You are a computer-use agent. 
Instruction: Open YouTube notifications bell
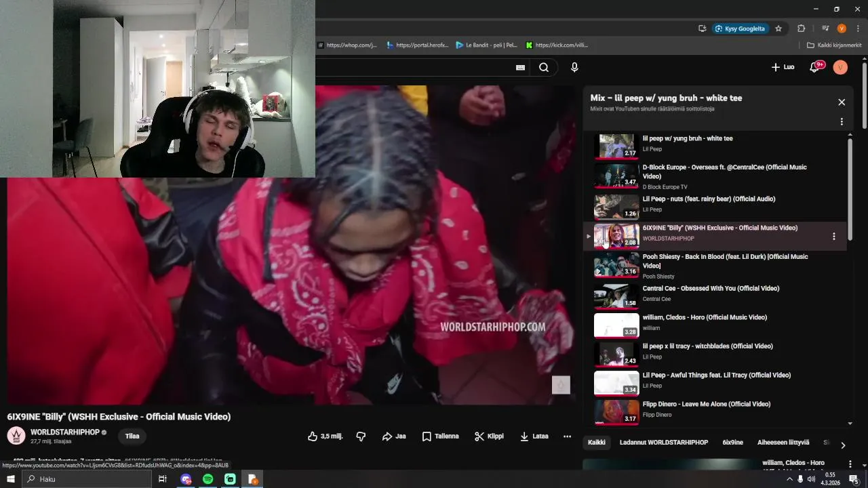pos(816,67)
